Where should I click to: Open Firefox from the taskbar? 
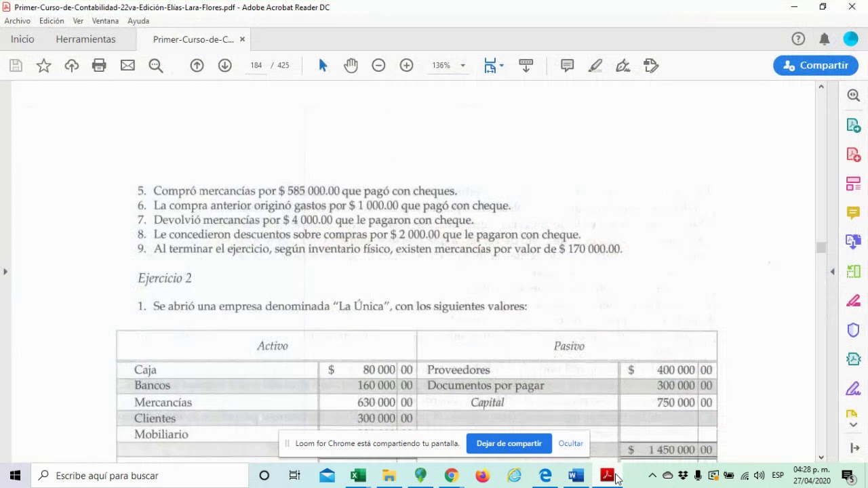[x=482, y=476]
